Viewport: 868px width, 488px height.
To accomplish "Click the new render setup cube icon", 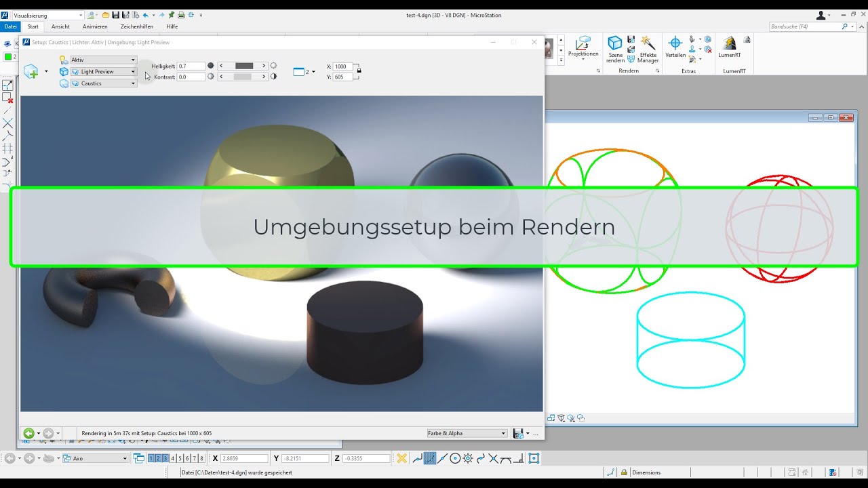I will point(31,71).
